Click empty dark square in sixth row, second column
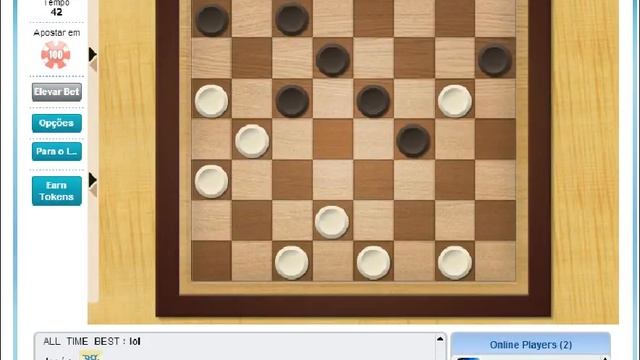 click(252, 220)
